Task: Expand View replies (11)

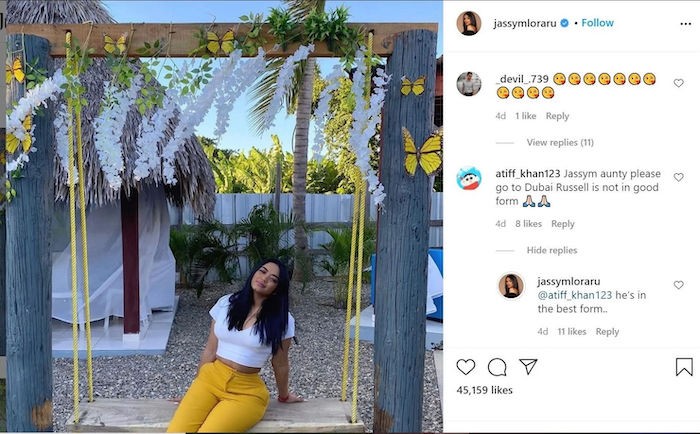Action: click(560, 142)
